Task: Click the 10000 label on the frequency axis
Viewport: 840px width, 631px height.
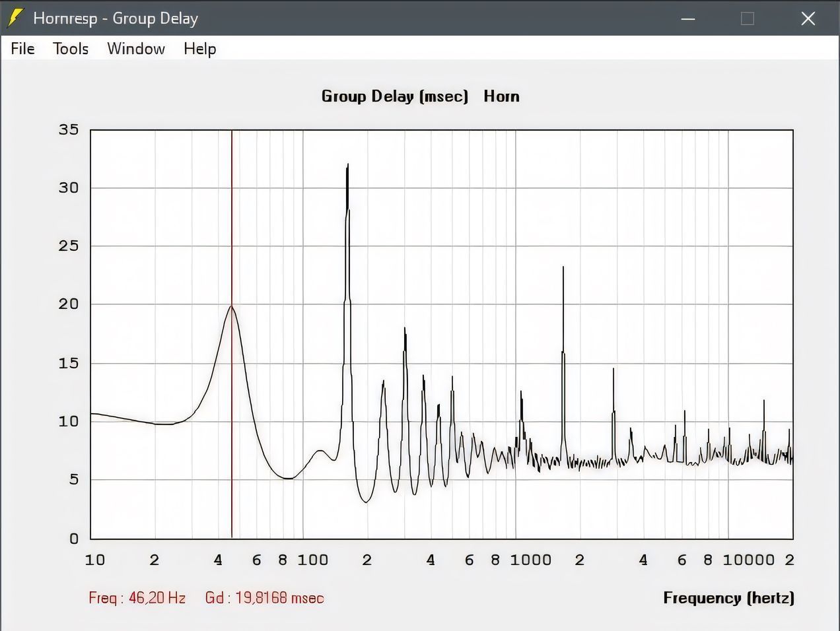Action: point(748,560)
